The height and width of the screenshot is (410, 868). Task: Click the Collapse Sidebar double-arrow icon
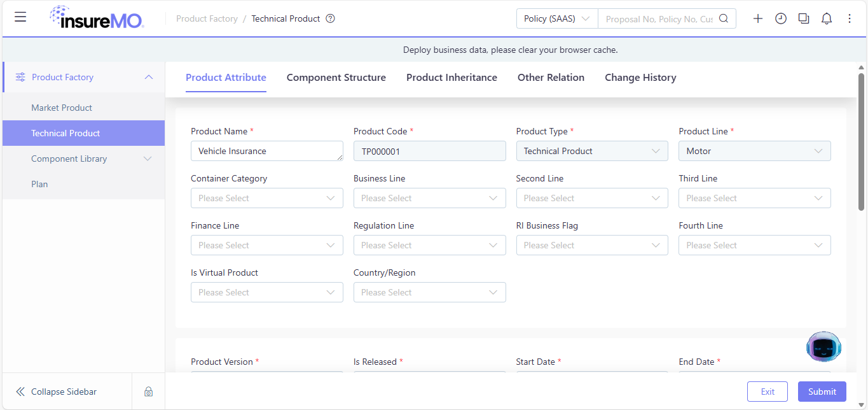click(20, 392)
